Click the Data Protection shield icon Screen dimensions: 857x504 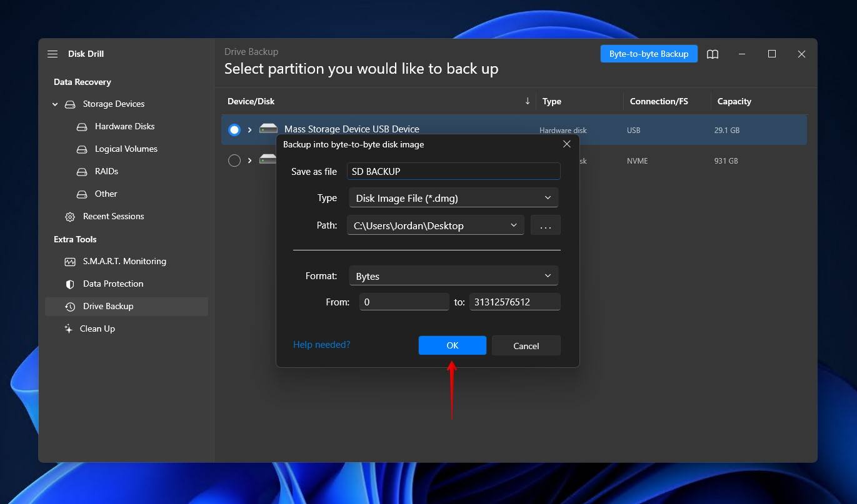pos(70,284)
